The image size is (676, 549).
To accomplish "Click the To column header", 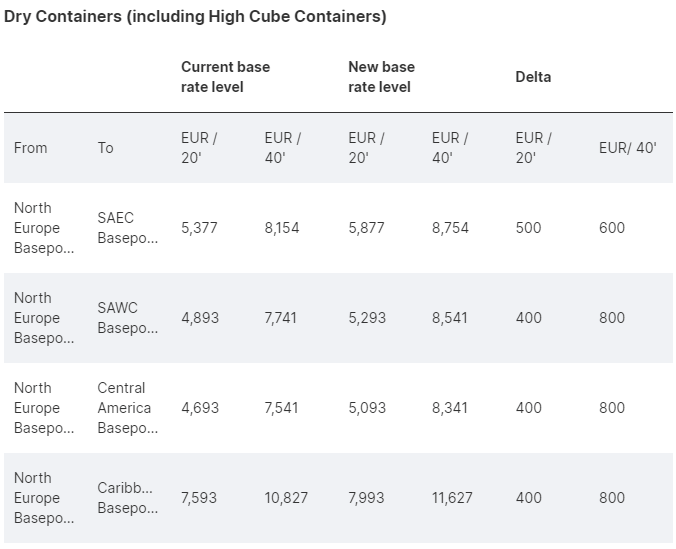I will [106, 148].
